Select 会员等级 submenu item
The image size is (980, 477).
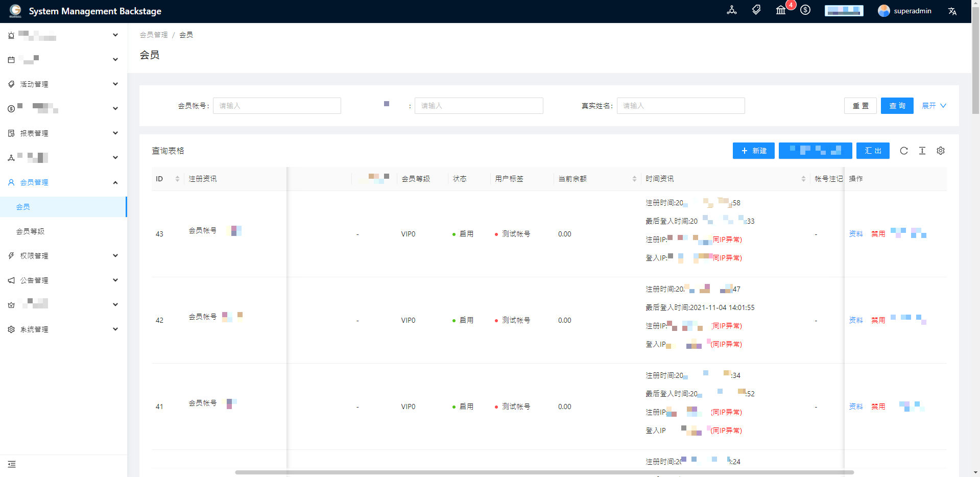(x=63, y=231)
